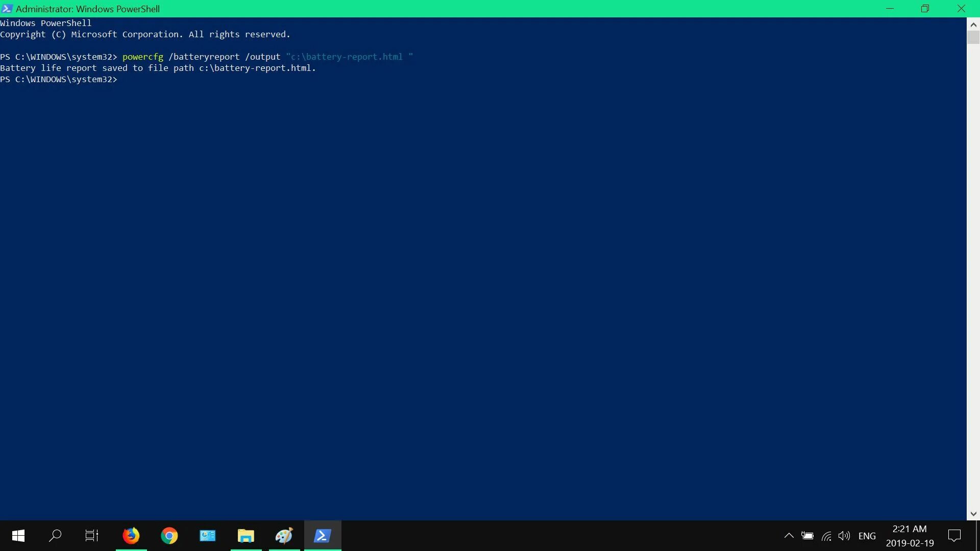Launch Firefox from the taskbar
Screen dimensions: 980x551
(131, 536)
